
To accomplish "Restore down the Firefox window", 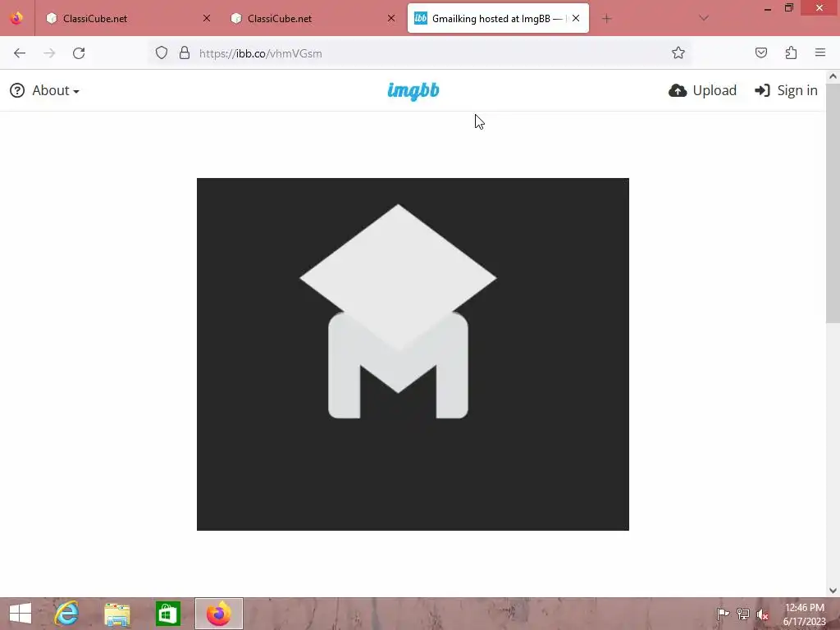I will (x=788, y=8).
